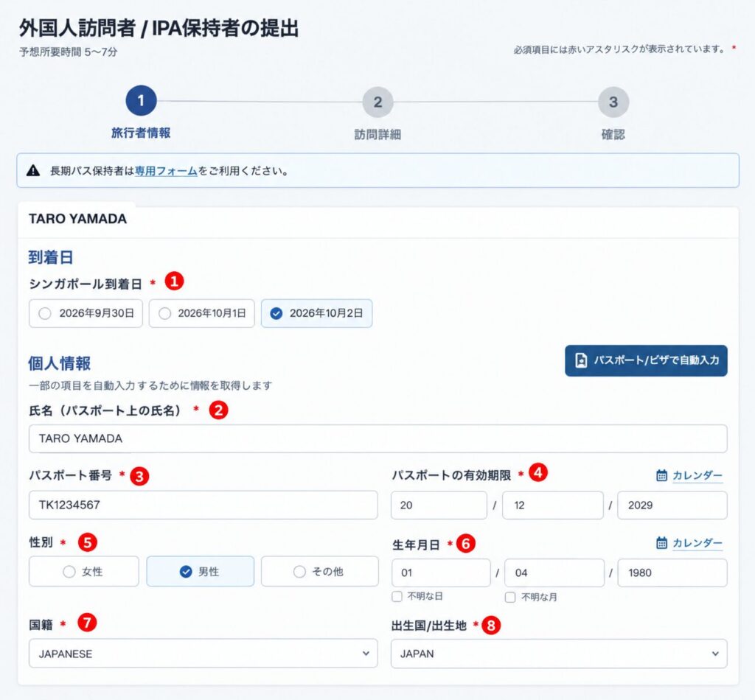Image resolution: width=755 pixels, height=700 pixels.
Task: Click calendar icon beside date of birth
Action: click(x=661, y=542)
